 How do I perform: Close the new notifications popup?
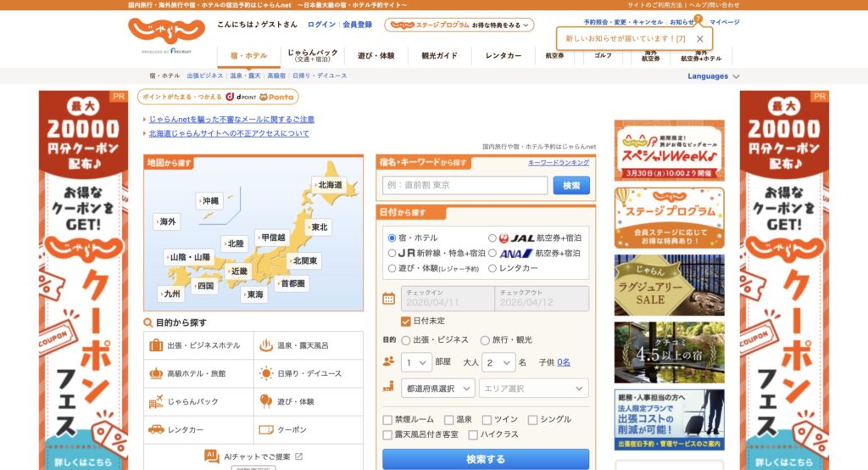pos(699,39)
